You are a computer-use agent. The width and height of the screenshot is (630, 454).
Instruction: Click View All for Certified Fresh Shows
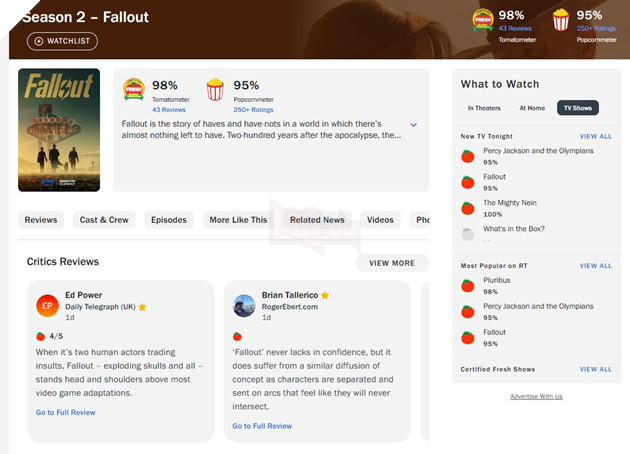pos(595,370)
